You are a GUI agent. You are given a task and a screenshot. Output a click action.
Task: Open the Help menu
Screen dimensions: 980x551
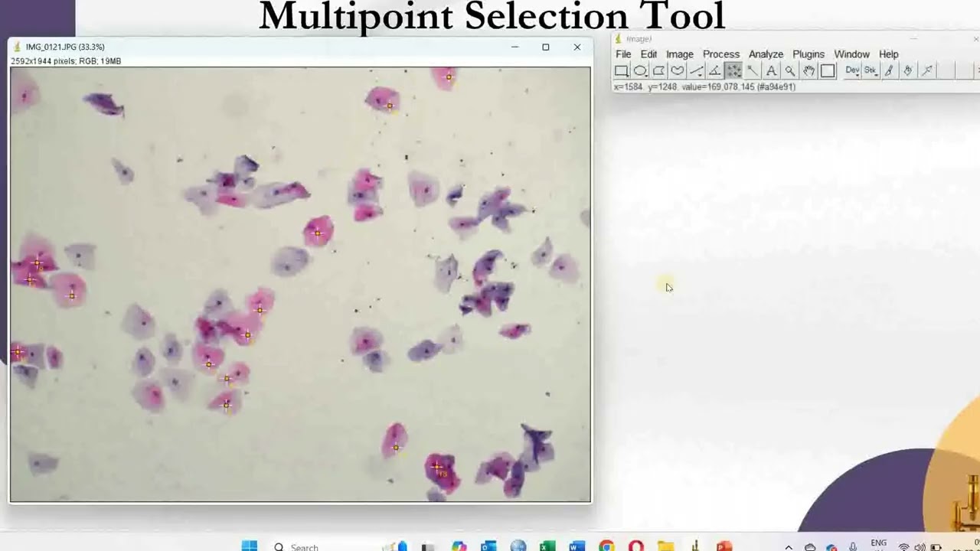coord(888,54)
